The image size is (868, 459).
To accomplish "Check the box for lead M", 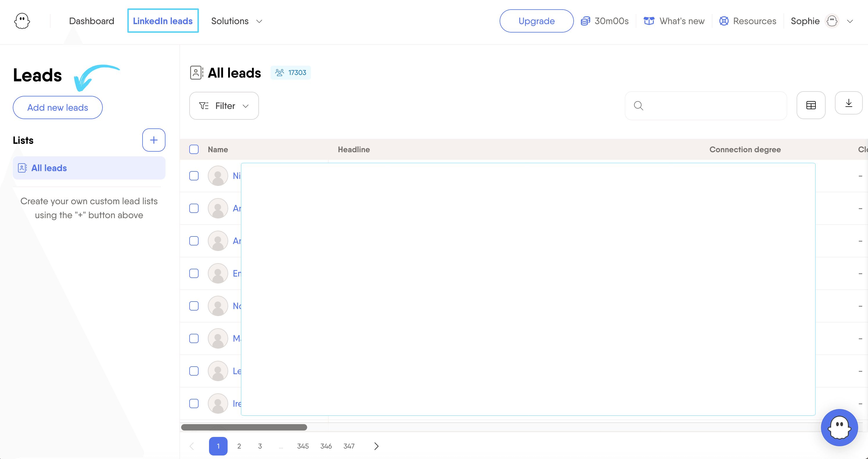I will pos(194,338).
